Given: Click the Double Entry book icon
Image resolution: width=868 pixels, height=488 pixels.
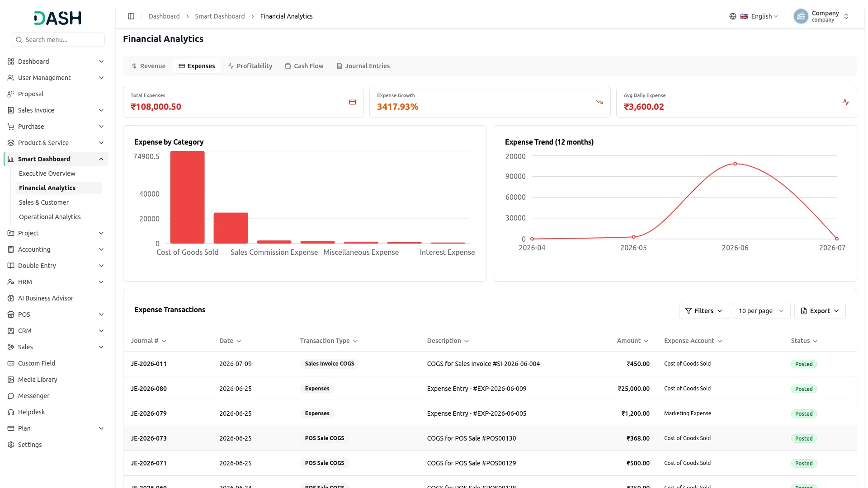Looking at the screenshot, I should [11, 266].
